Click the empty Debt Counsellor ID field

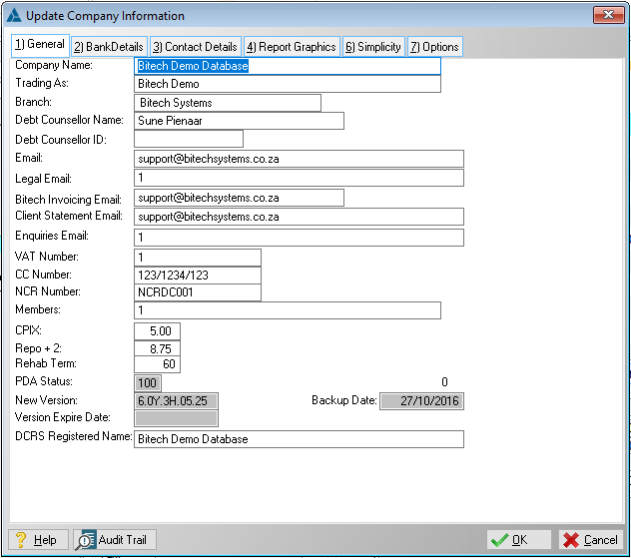[188, 139]
